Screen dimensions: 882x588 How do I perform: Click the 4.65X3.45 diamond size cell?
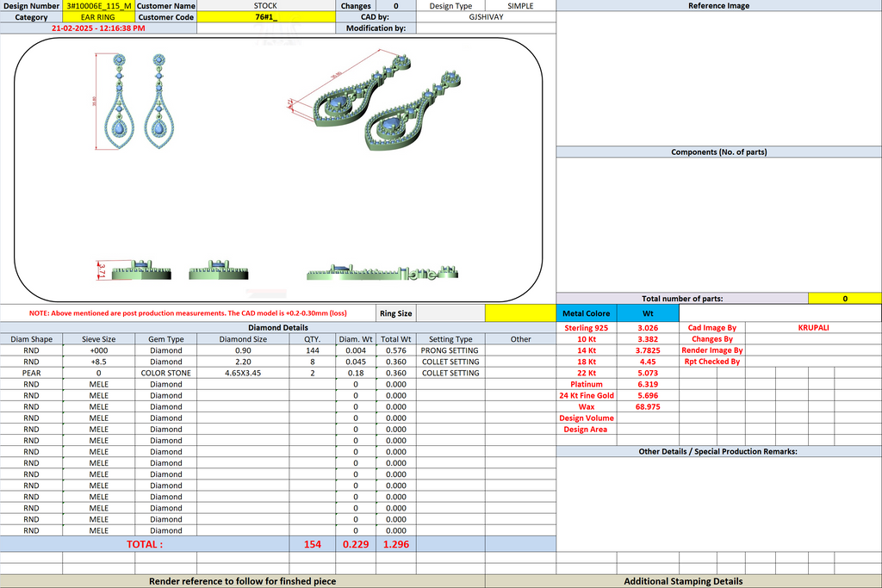(243, 373)
